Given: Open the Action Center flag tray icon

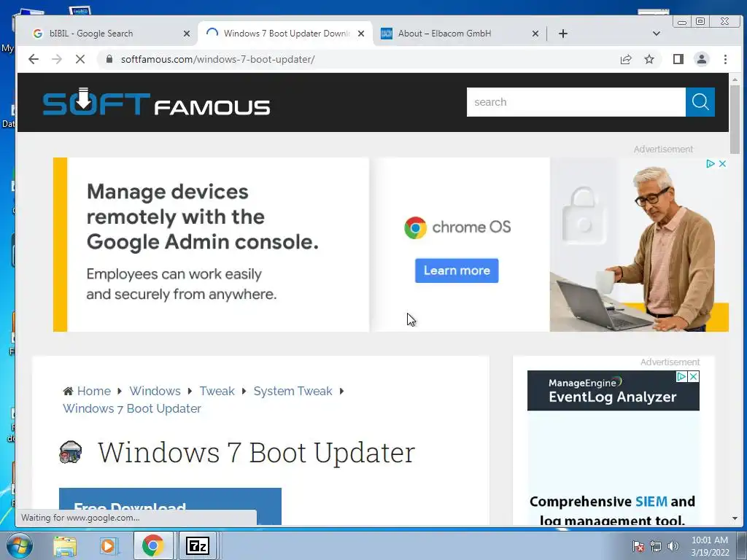Looking at the screenshot, I should [638, 545].
